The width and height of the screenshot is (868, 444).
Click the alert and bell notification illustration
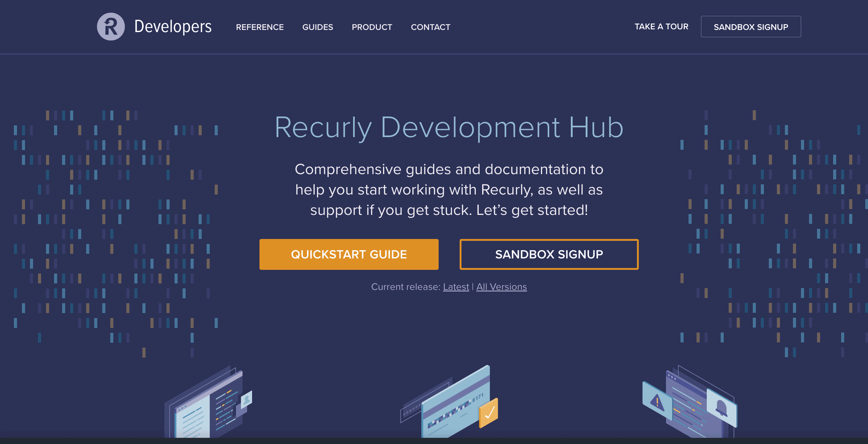[690, 402]
